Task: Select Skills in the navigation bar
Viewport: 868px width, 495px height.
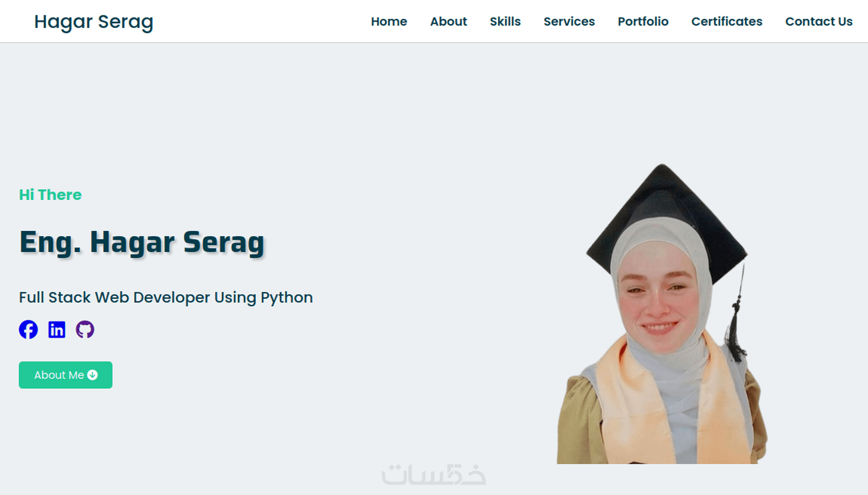Action: tap(505, 21)
